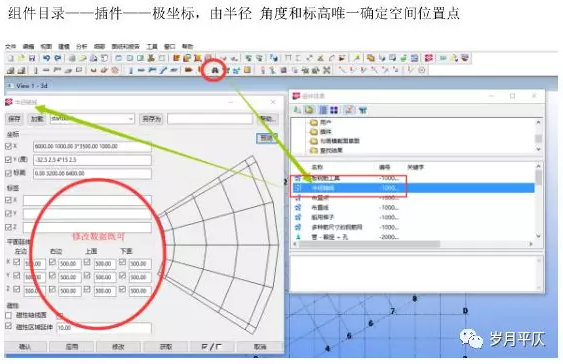This screenshot has width=563, height=364.
Task: Select the 插件 folder in catalog tree
Action: point(321,132)
